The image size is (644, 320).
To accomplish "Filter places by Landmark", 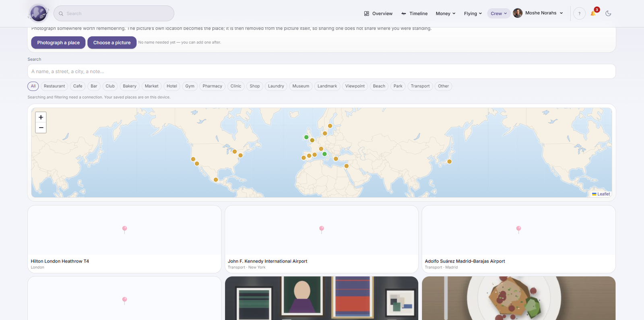I will pos(327,86).
